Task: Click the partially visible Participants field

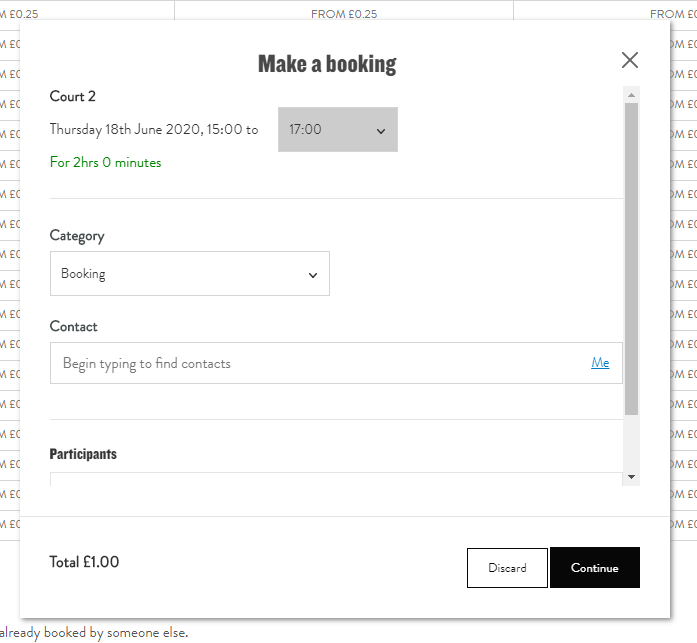Action: [x=336, y=479]
